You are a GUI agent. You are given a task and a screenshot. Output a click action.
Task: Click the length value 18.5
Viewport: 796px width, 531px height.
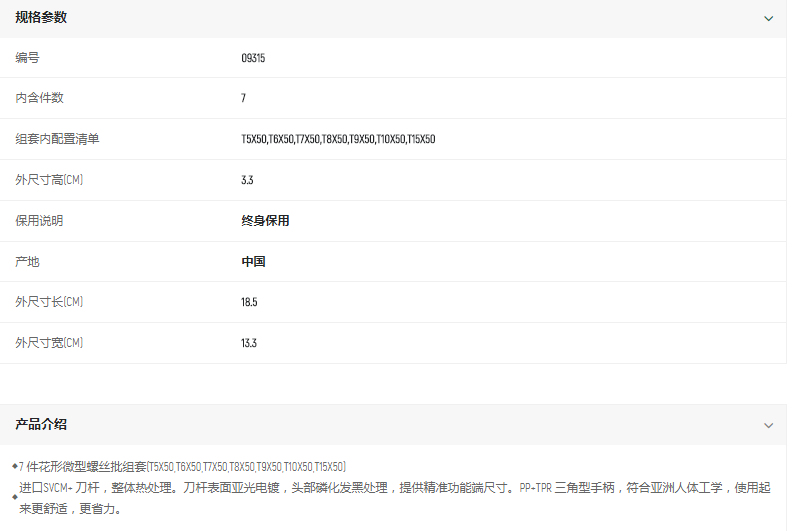coord(249,302)
